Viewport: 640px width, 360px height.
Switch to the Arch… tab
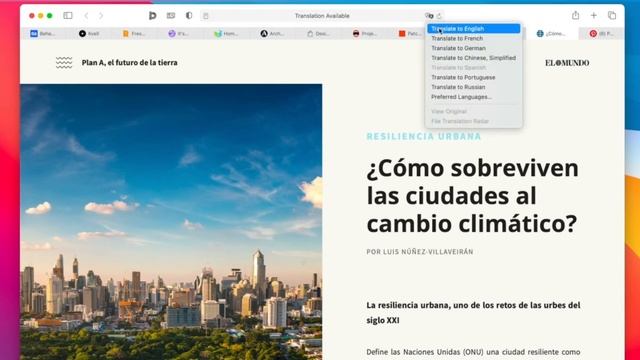(272, 33)
